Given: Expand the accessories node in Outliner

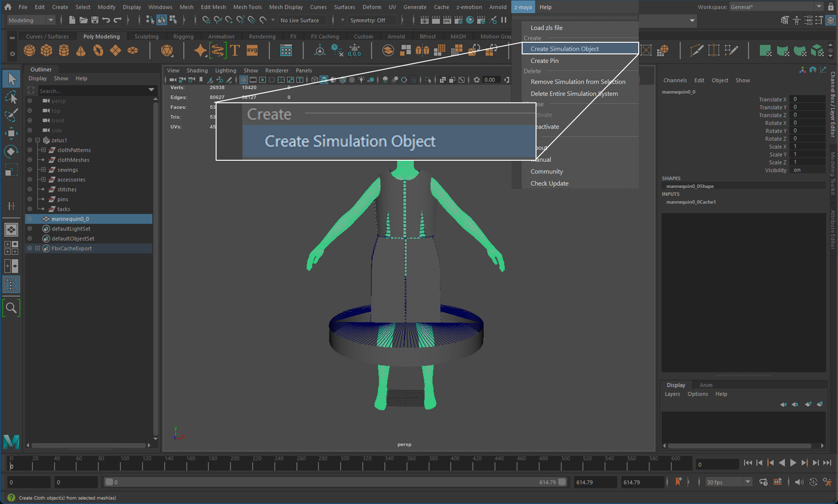Looking at the screenshot, I should [43, 179].
